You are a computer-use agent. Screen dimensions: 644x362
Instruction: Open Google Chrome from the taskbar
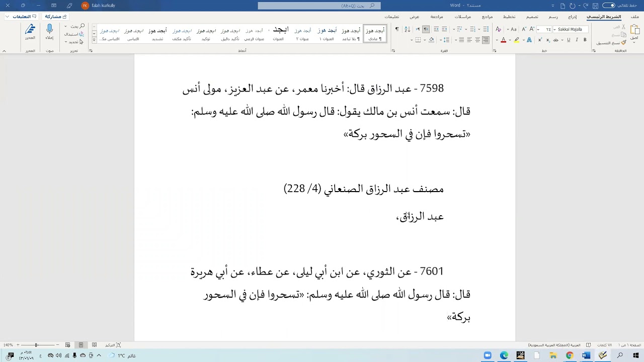[570, 355]
